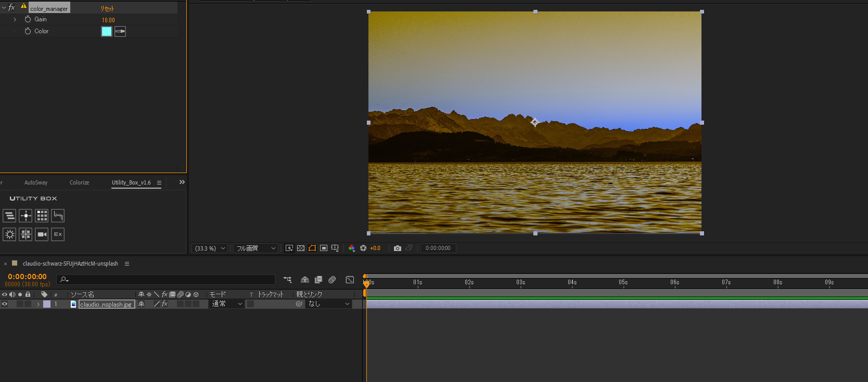Toggle the effects fx switch on layer 1
The image size is (868, 382).
click(x=164, y=304)
